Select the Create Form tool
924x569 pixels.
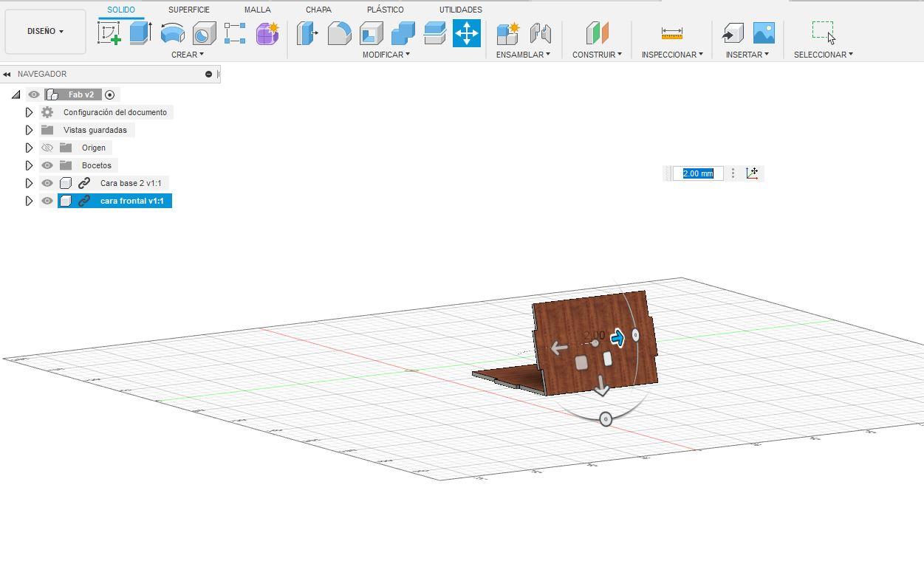pos(267,33)
